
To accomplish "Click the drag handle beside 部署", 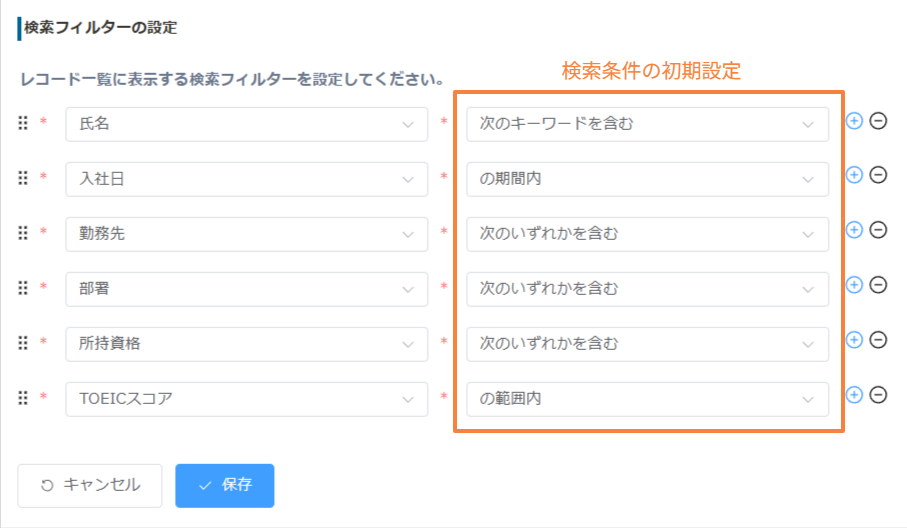I will click(x=23, y=287).
